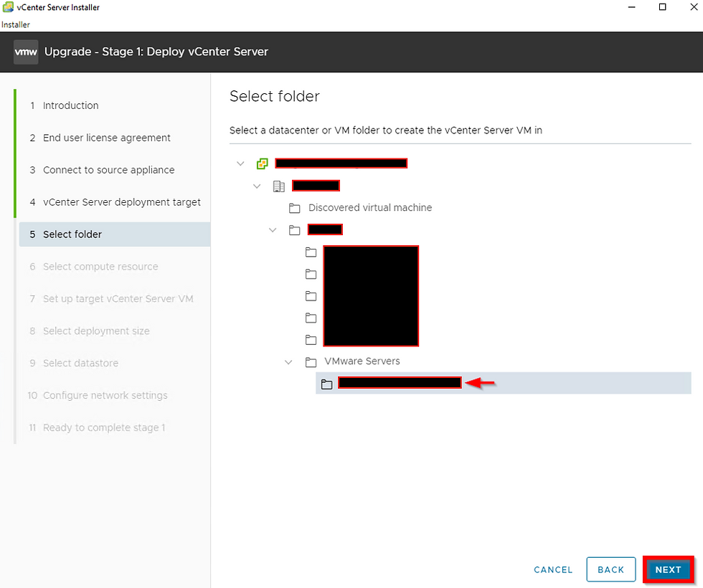Collapse the datacenter tree node
Viewport: 703px width, 588px height.
click(x=257, y=186)
